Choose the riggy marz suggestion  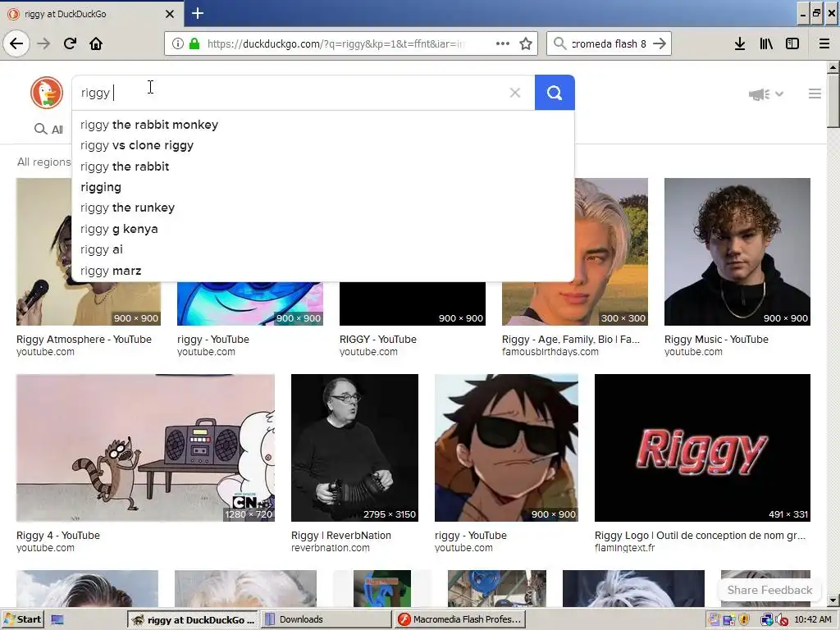(x=323, y=271)
